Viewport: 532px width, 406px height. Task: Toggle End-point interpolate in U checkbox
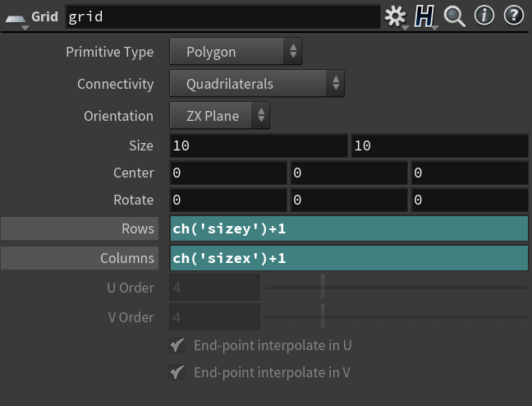click(177, 345)
